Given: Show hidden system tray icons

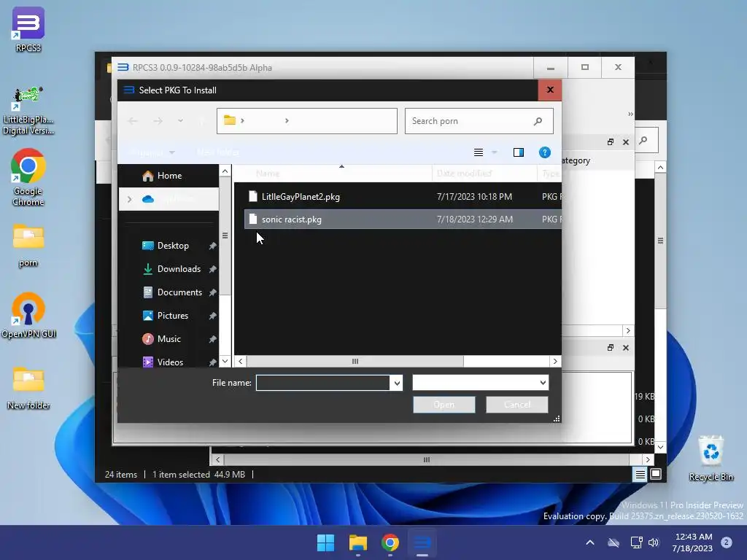Looking at the screenshot, I should (589, 542).
